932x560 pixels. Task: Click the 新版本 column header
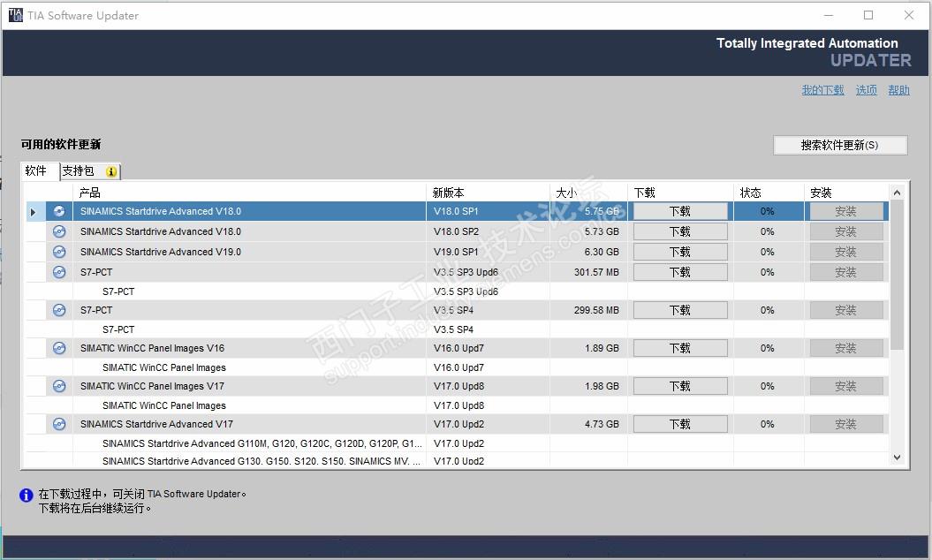(488, 193)
